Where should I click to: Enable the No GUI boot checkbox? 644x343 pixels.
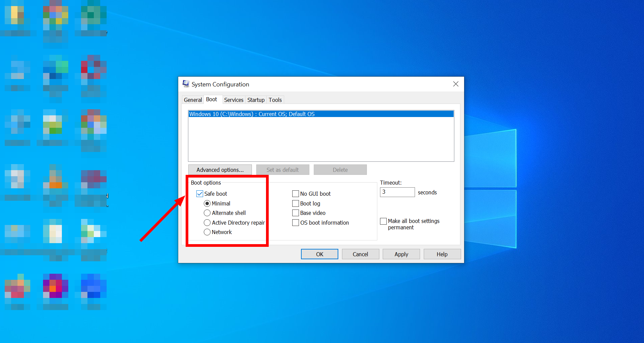(x=296, y=194)
